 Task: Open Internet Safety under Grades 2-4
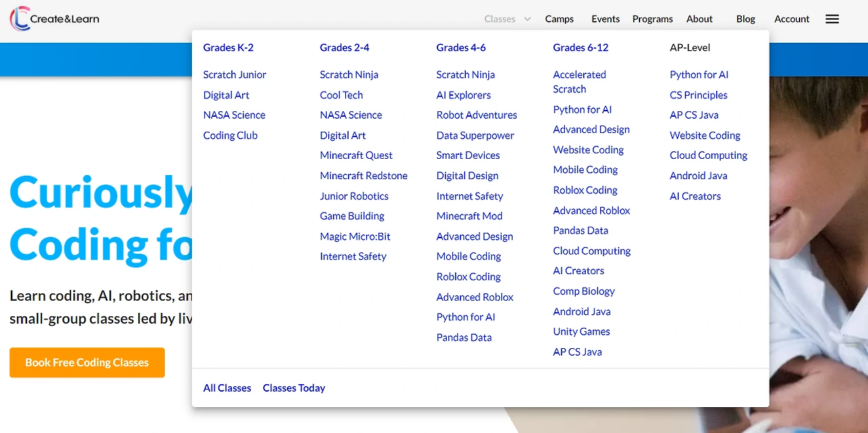pos(353,257)
